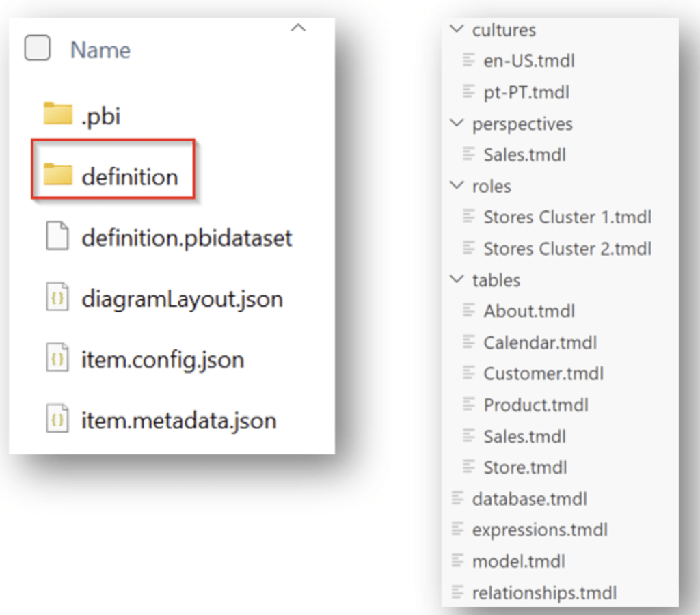Select the Stores Cluster 1.tmdl file
700x615 pixels.
coord(567,217)
